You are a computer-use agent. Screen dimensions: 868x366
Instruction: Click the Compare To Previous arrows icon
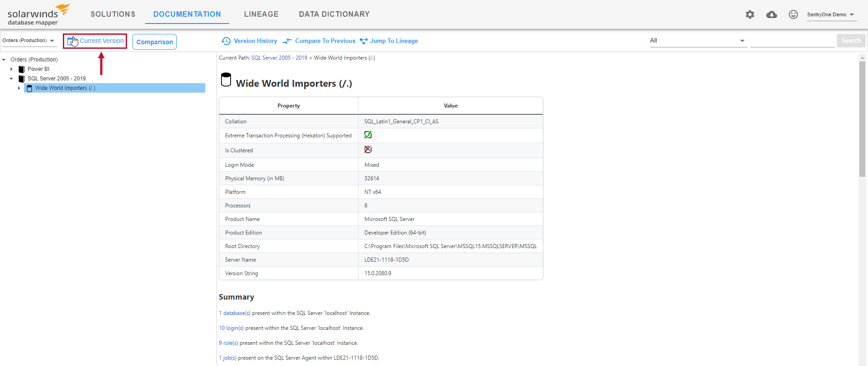(x=287, y=41)
